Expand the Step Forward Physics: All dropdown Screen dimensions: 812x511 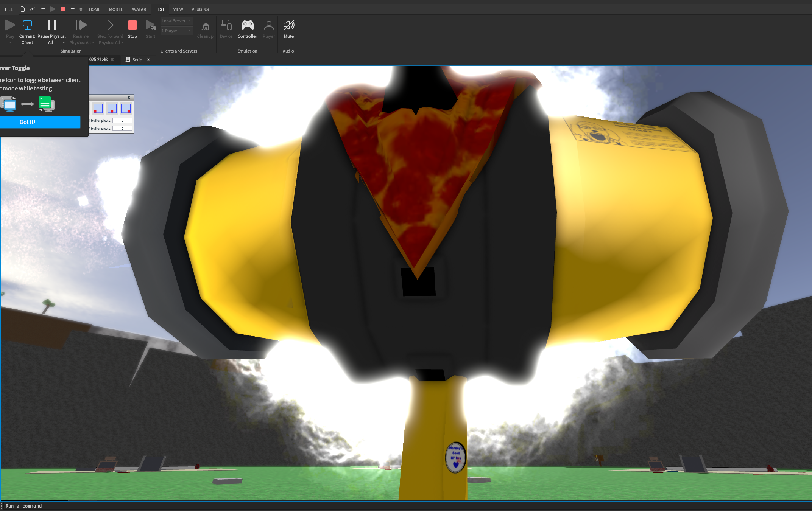click(x=122, y=43)
